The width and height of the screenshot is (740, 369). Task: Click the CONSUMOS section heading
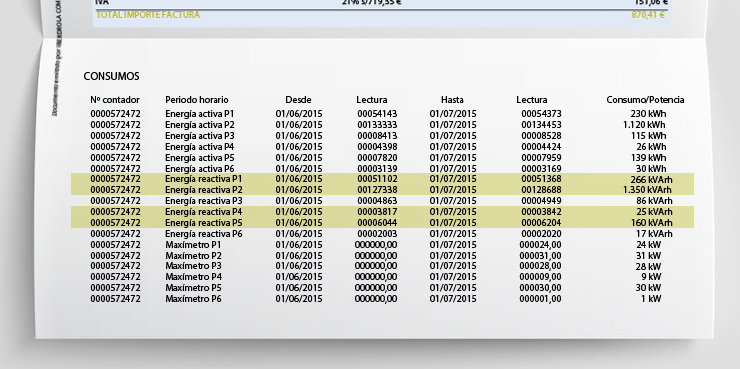pyautogui.click(x=111, y=76)
